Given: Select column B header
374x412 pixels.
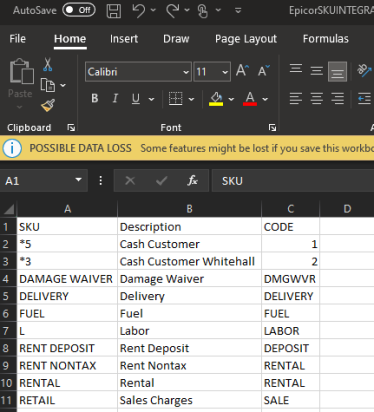Looking at the screenshot, I should (x=189, y=209).
